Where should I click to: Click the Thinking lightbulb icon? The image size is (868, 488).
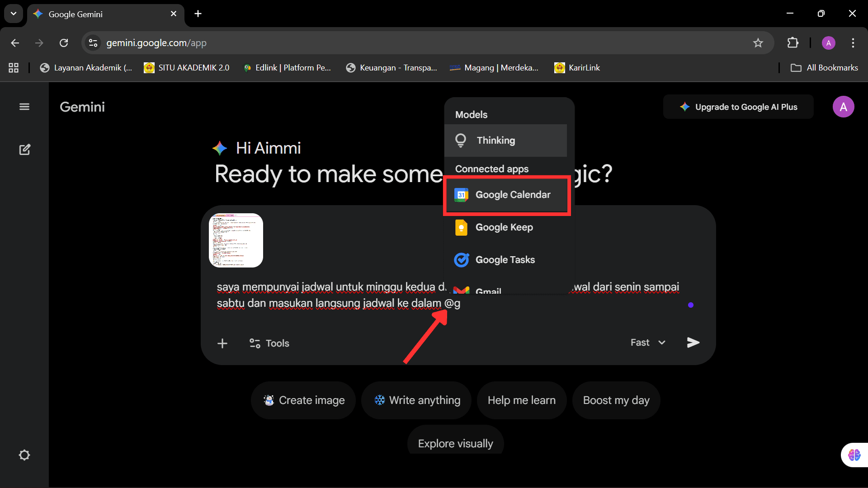coord(461,141)
